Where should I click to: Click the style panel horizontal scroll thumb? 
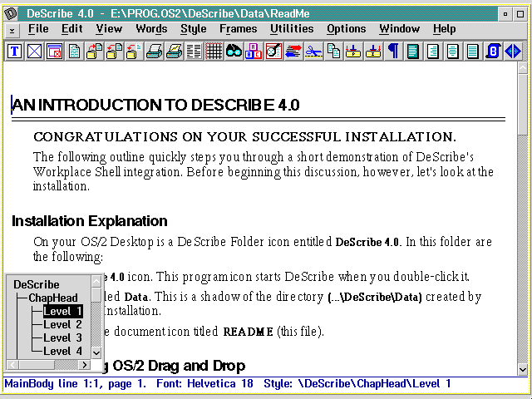37,365
